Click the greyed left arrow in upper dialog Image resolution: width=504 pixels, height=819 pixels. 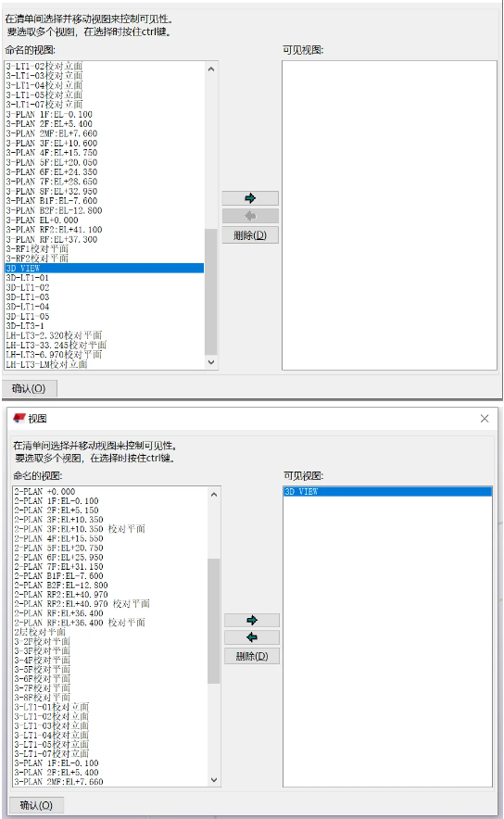tap(250, 216)
